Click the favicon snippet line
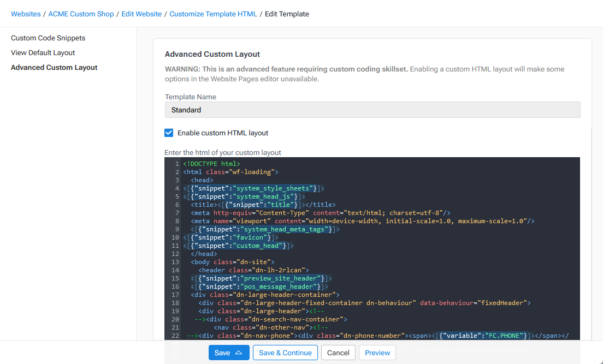The image size is (603, 364). pos(230,237)
